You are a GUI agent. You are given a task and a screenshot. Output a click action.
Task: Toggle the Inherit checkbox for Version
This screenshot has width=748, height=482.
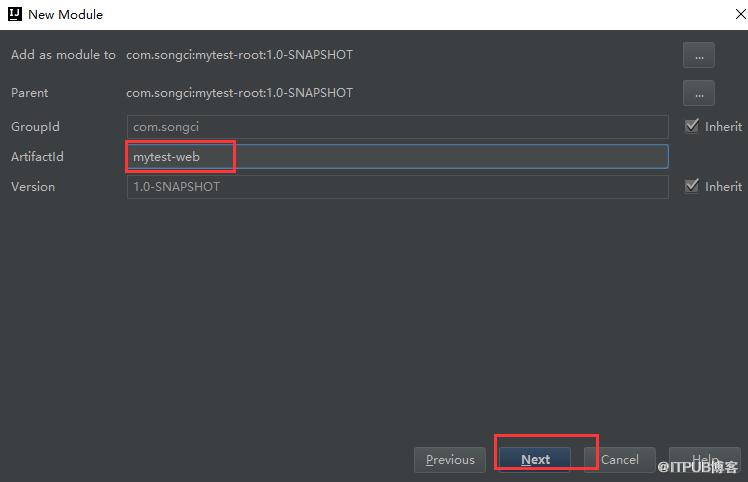point(692,186)
